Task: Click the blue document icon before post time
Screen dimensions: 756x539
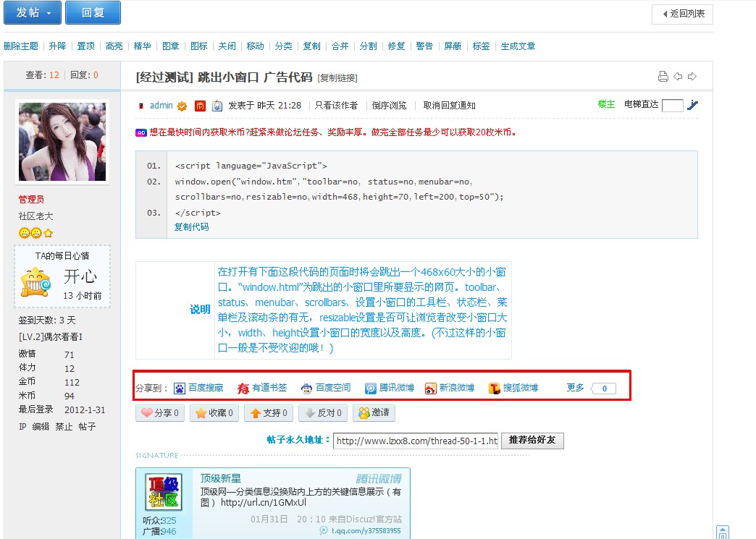Action: pos(217,106)
